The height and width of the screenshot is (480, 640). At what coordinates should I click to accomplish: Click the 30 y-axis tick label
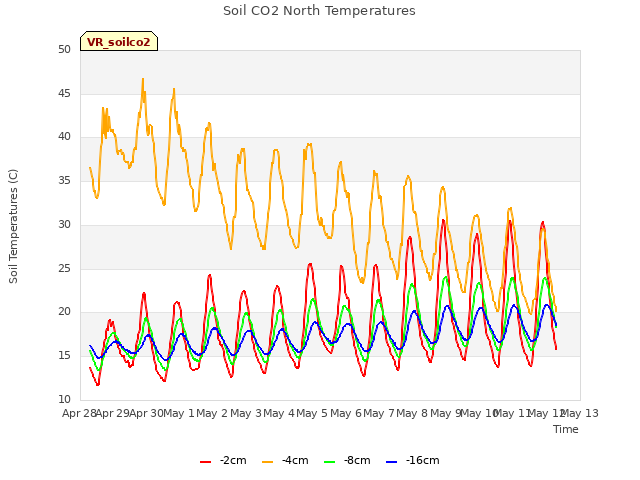pos(64,224)
